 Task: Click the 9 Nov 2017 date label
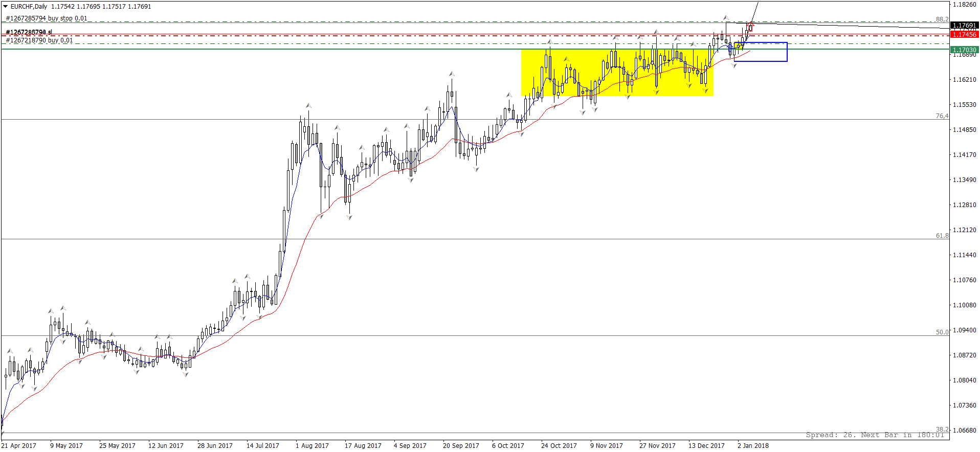[x=607, y=446]
